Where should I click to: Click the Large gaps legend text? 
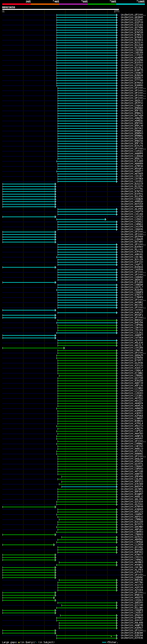pos(28,642)
